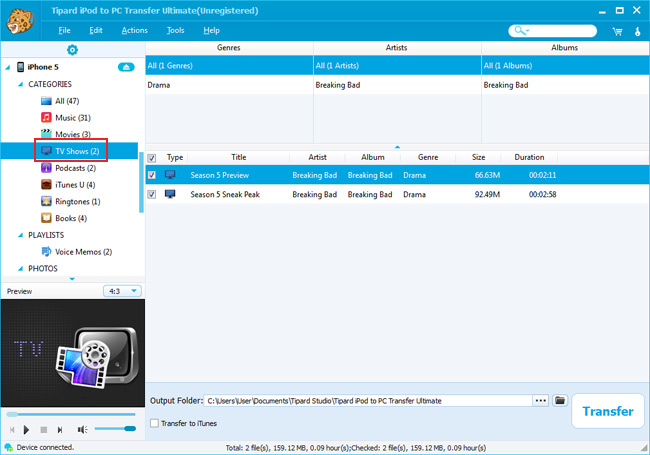This screenshot has height=455, width=650.
Task: Uncheck the Season 5 Sneak Peak checkbox
Action: tap(152, 194)
